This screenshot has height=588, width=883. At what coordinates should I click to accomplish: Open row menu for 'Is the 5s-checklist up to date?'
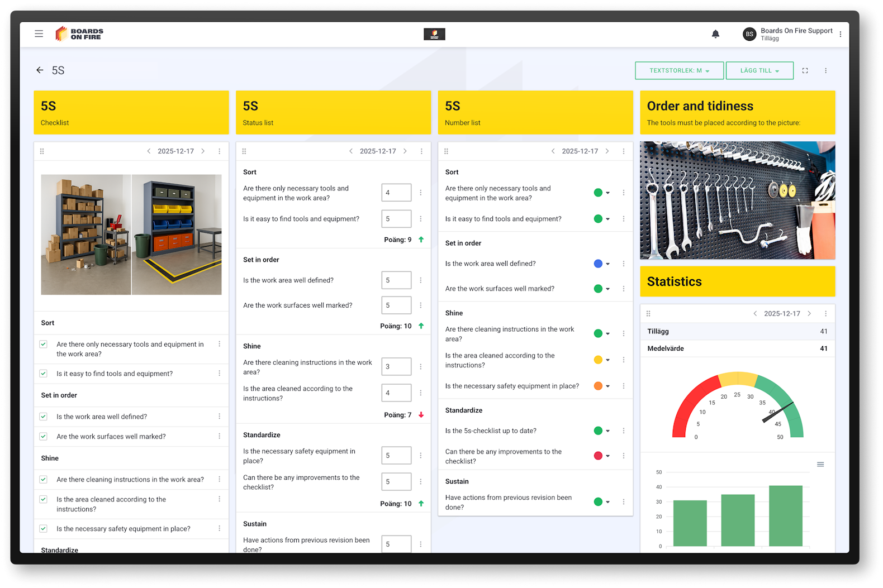tap(624, 431)
